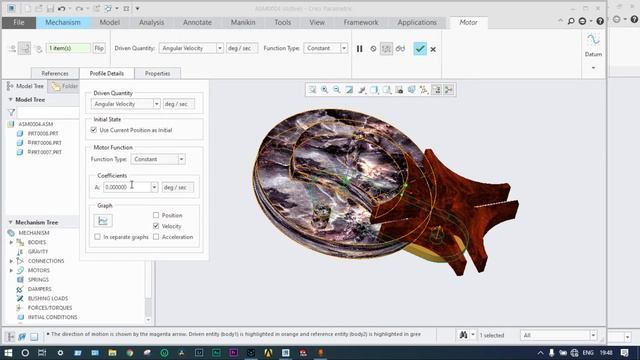640x360 pixels.
Task: Select PRT0007.PRT in Model Tree
Action: pos(44,152)
